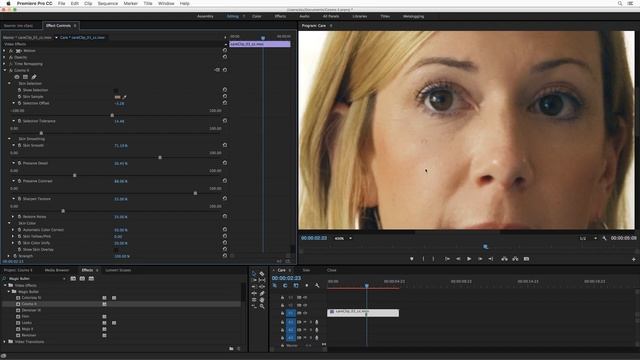640x360 pixels.
Task: Expand the Motion effect properties
Action: pyautogui.click(x=5, y=51)
